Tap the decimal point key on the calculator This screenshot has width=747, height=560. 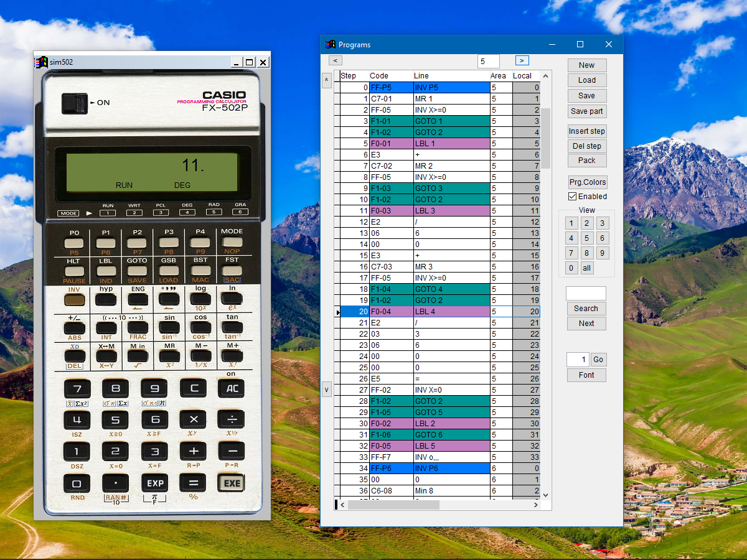point(115,483)
